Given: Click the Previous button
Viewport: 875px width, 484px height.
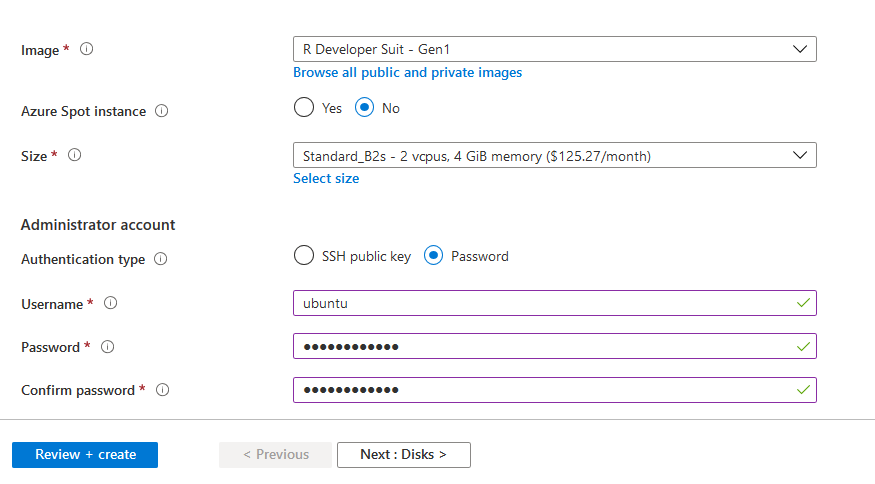Looking at the screenshot, I should coord(276,454).
